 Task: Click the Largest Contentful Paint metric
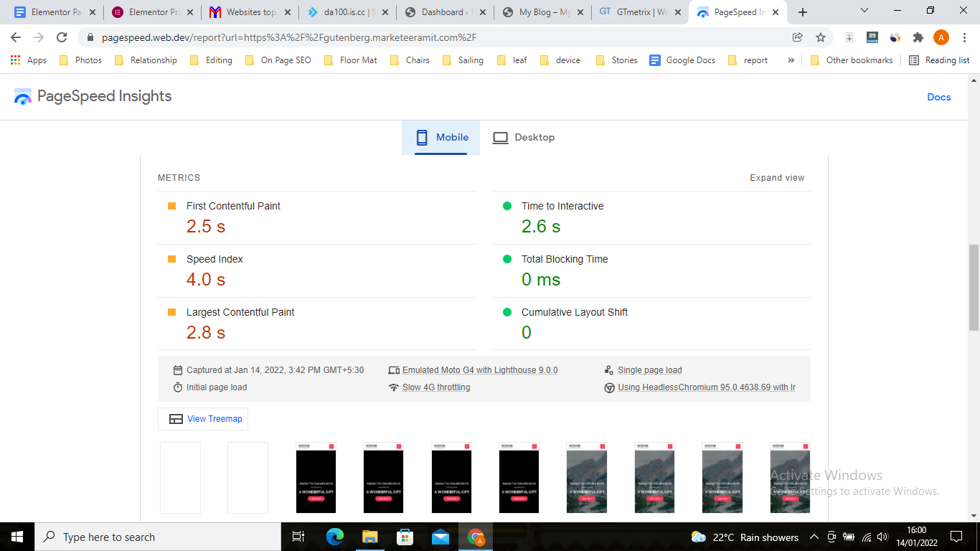tap(240, 312)
